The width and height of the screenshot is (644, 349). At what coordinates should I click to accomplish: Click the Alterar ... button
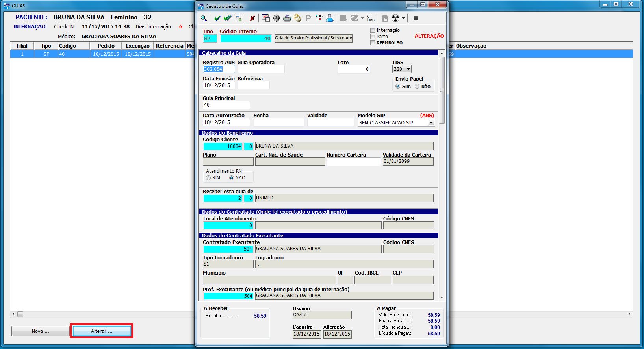[x=102, y=331]
